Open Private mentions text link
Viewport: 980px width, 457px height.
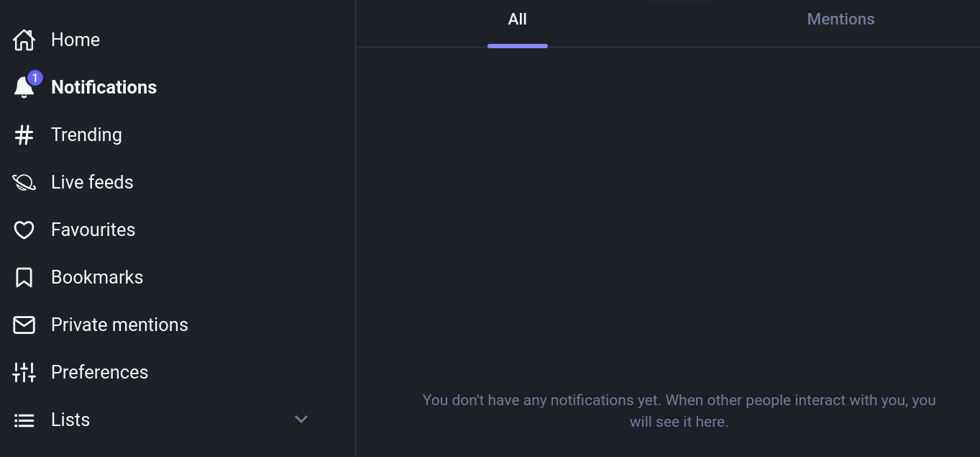click(119, 325)
